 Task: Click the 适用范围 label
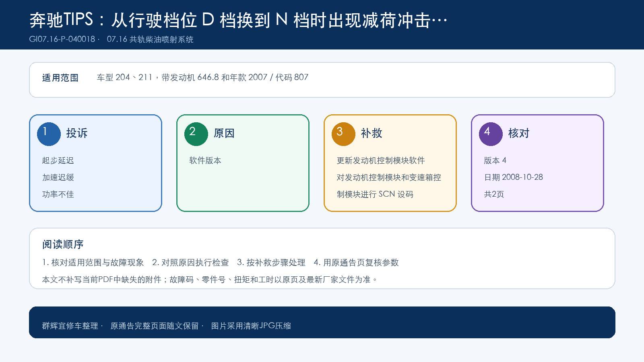click(x=60, y=78)
